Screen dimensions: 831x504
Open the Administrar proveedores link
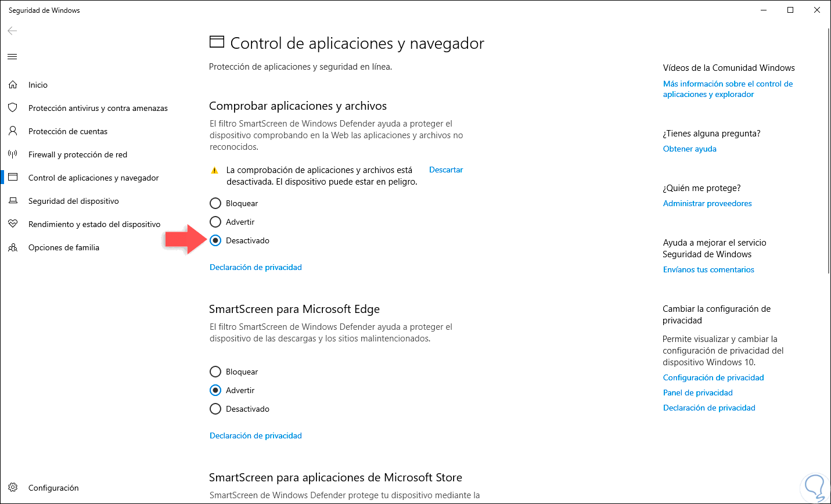click(707, 203)
